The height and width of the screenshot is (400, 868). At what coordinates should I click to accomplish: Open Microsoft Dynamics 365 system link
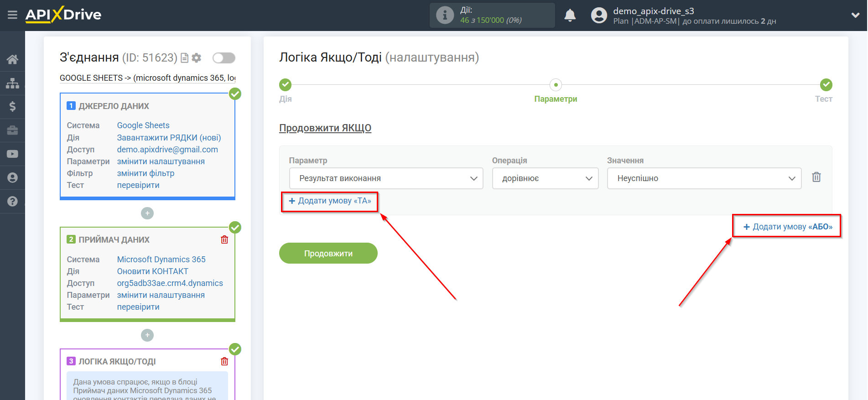pos(161,260)
